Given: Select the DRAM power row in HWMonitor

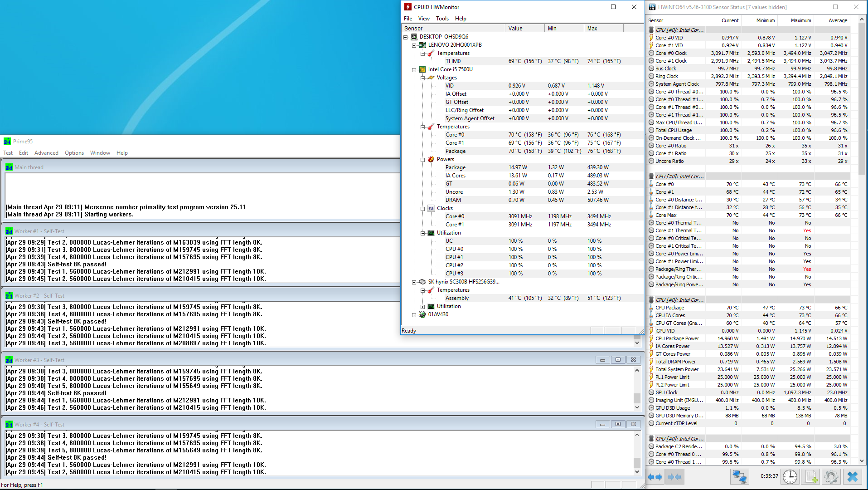Looking at the screenshot, I should tap(522, 200).
